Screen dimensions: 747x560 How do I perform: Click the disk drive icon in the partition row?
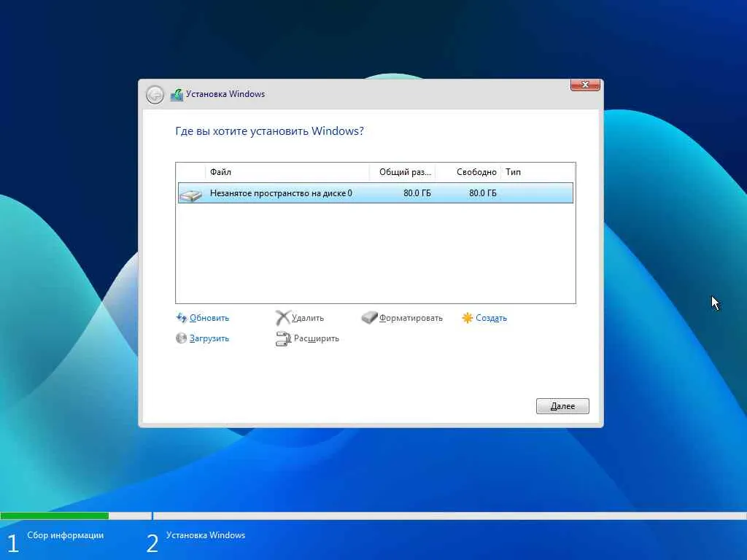tap(190, 195)
